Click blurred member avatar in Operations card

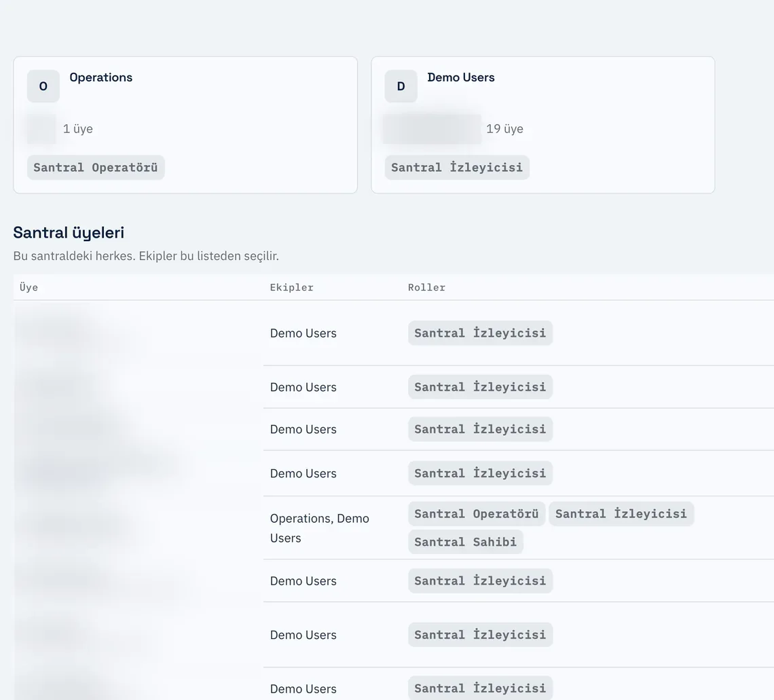[x=41, y=129]
